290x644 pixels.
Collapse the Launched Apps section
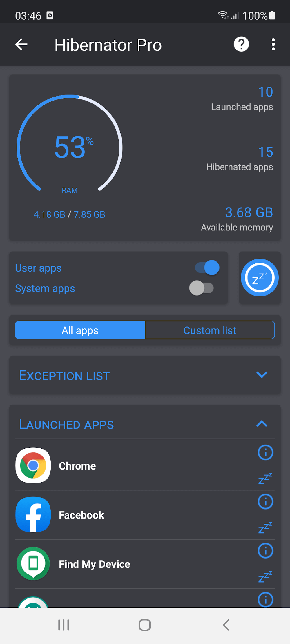pyautogui.click(x=262, y=424)
